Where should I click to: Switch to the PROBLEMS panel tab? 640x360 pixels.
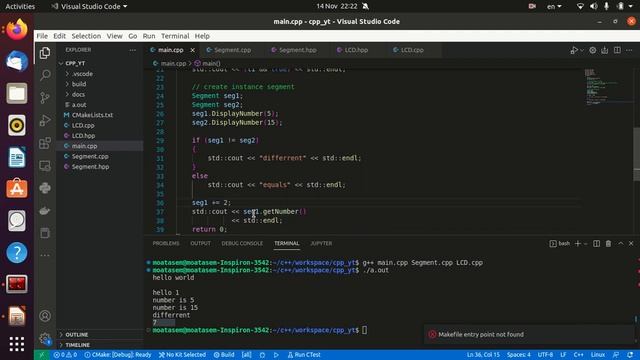166,243
